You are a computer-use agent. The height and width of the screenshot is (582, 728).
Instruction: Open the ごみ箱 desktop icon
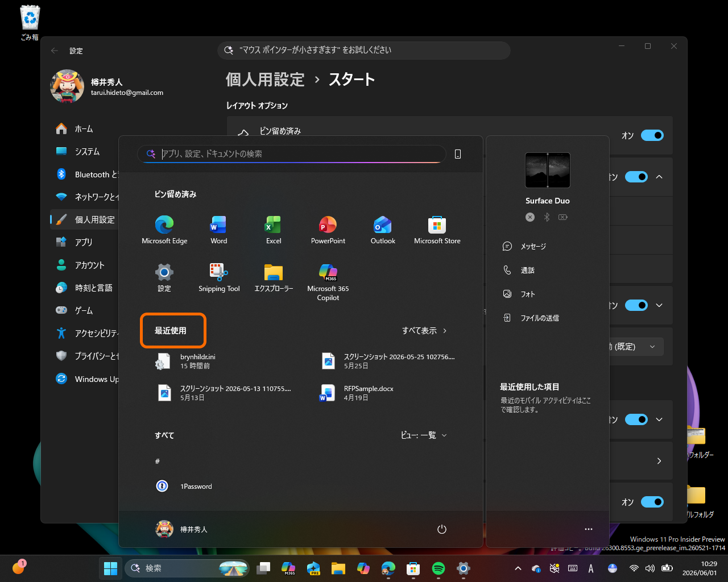point(30,23)
